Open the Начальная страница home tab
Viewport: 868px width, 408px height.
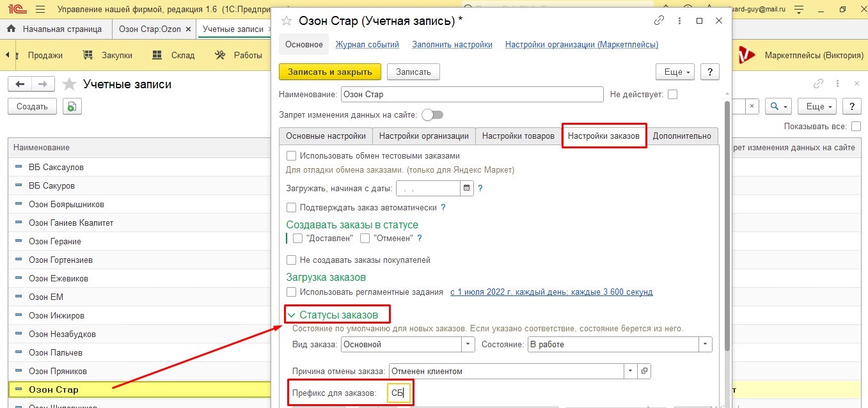[x=56, y=29]
